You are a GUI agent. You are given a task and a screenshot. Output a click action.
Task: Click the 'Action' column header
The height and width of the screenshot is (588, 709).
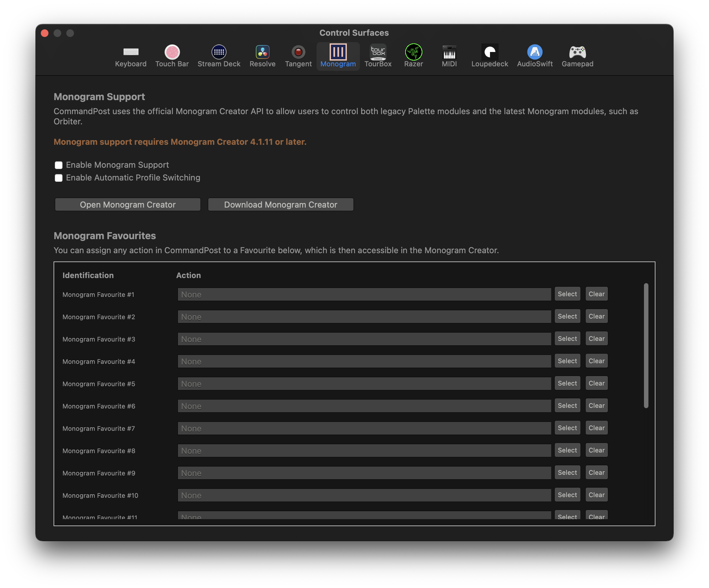pyautogui.click(x=188, y=275)
